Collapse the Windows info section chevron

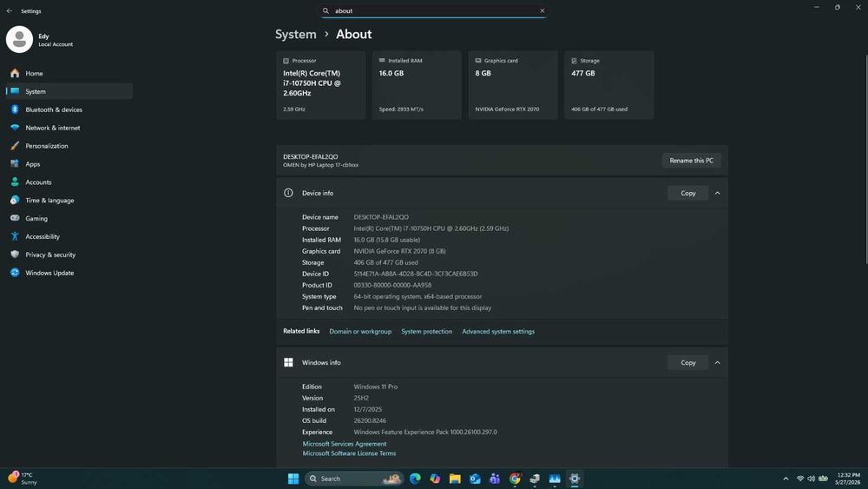[x=718, y=363]
